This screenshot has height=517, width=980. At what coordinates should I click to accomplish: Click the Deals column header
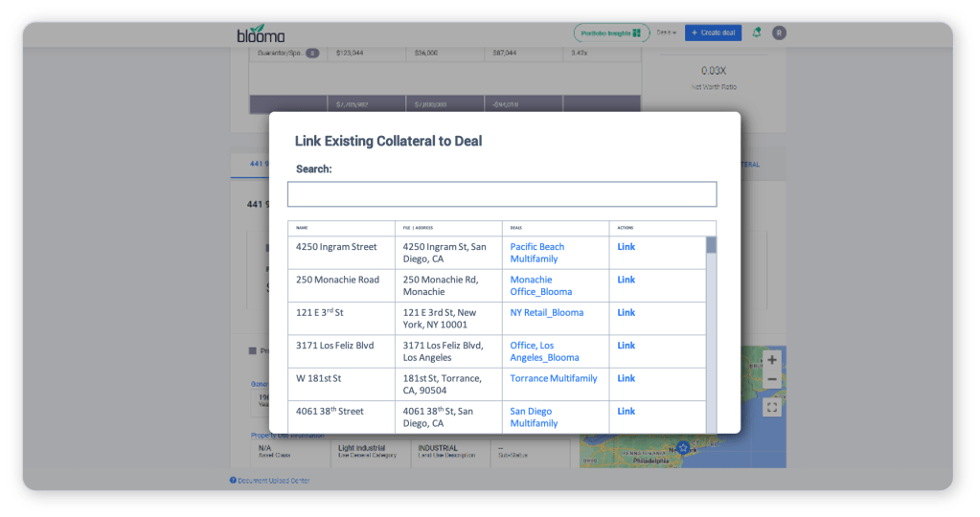(515, 228)
